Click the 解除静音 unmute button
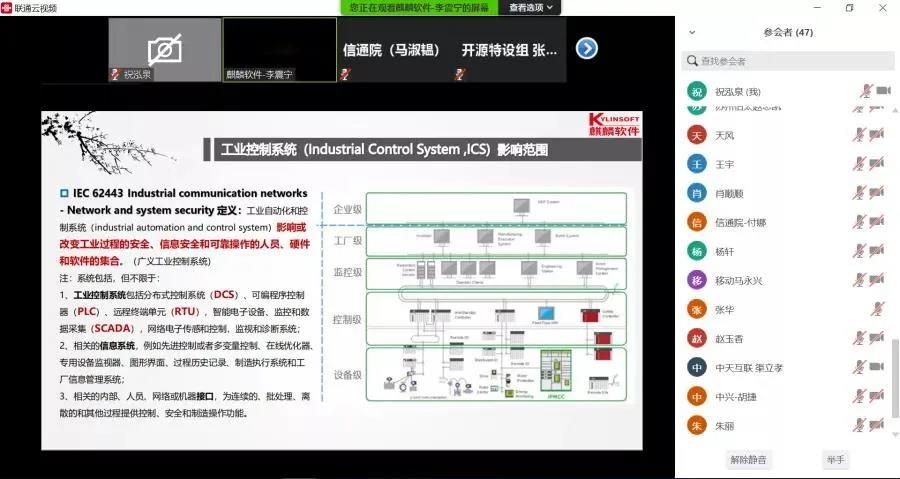 pyautogui.click(x=748, y=460)
